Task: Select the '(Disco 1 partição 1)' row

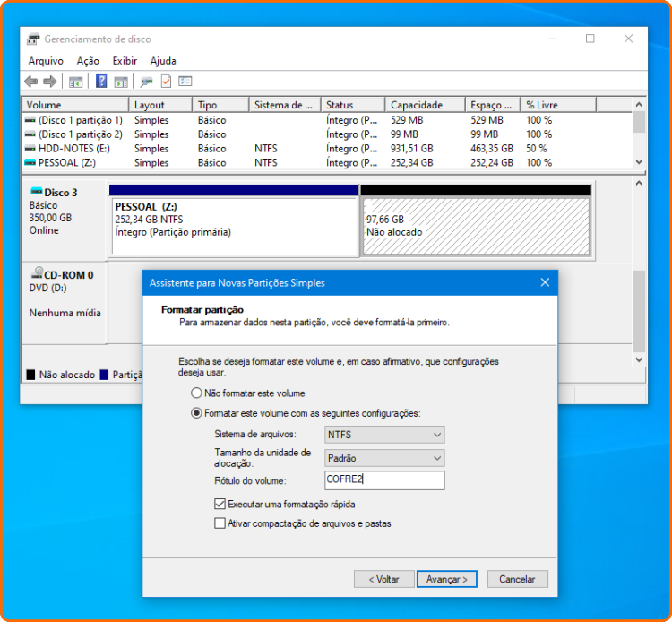Action: point(326,120)
